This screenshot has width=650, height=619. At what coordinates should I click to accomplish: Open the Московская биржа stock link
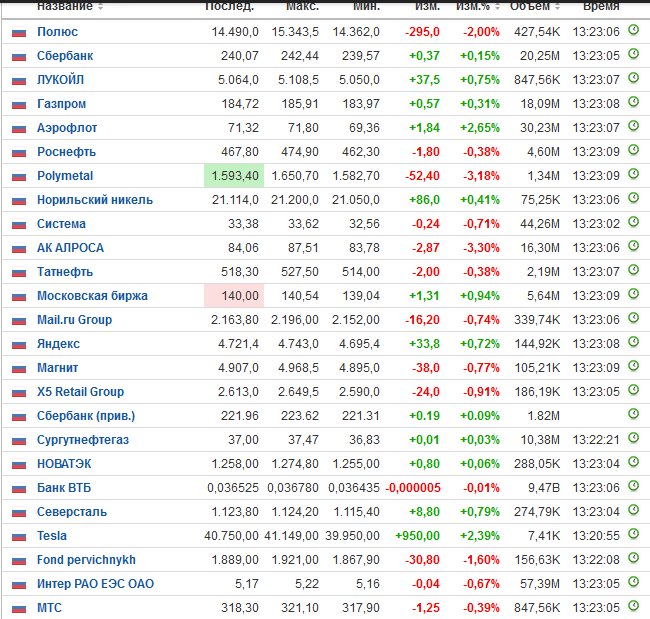[x=92, y=296]
